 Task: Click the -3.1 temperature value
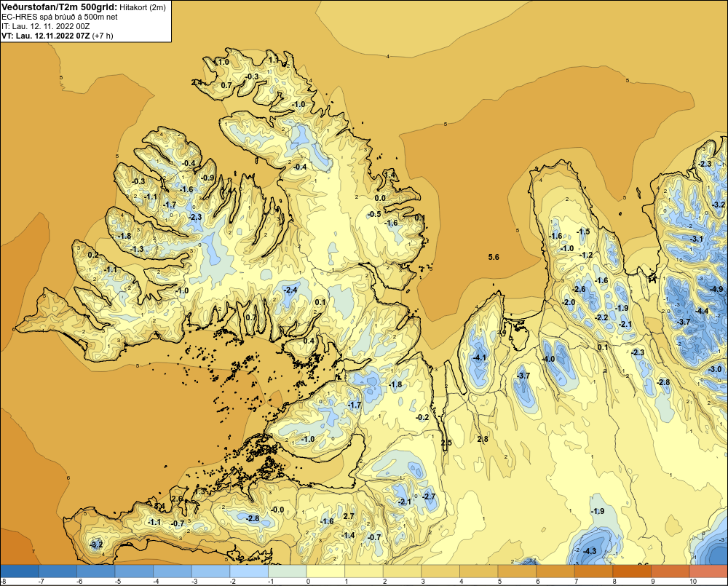[696, 239]
